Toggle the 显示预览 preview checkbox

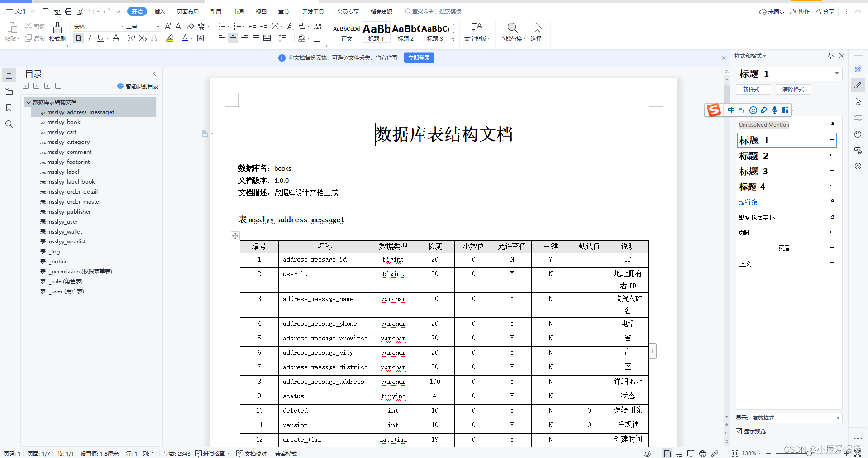[739, 431]
